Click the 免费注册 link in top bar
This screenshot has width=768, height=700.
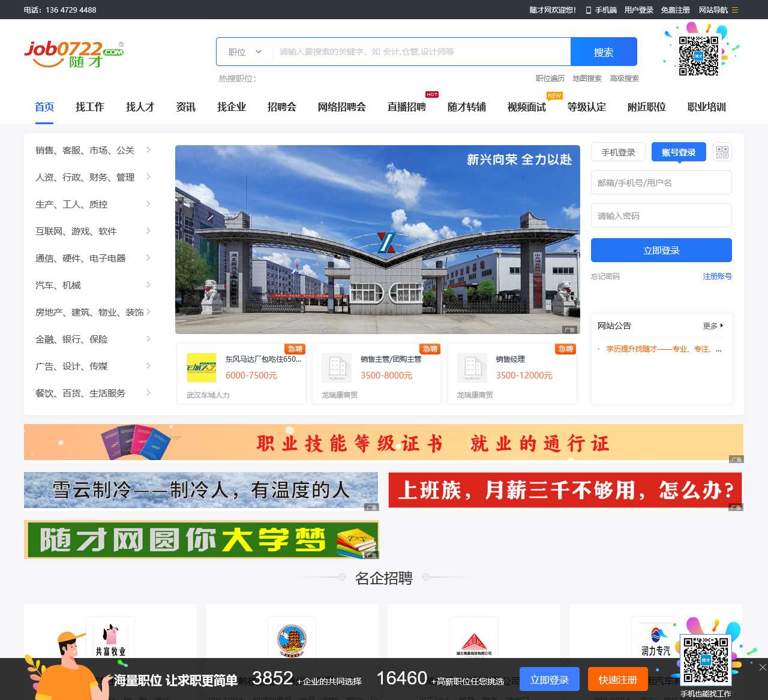click(676, 10)
